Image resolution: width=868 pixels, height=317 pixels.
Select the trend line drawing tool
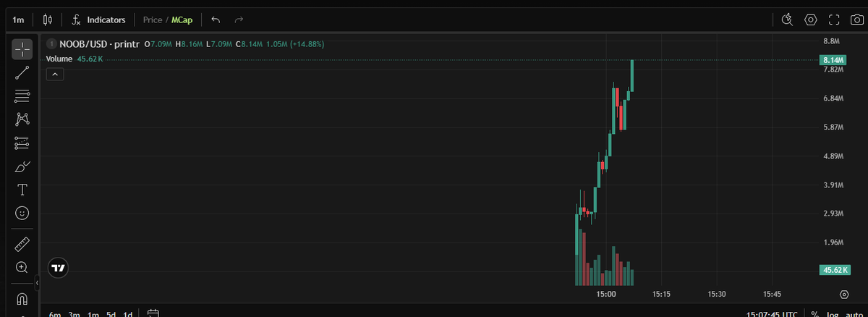click(22, 72)
